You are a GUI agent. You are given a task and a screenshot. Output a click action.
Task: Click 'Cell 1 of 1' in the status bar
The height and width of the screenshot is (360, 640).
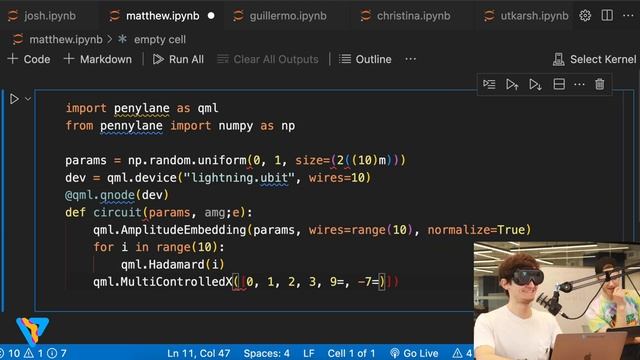(x=351, y=353)
